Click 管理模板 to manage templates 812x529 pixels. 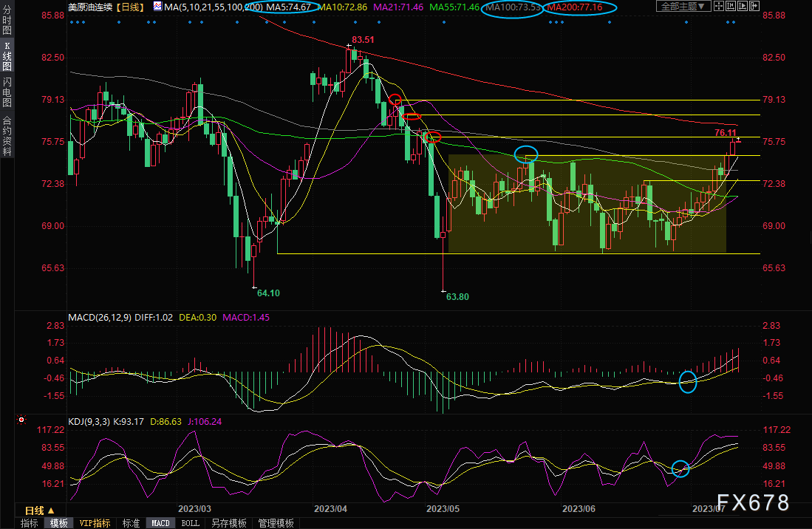(x=276, y=523)
